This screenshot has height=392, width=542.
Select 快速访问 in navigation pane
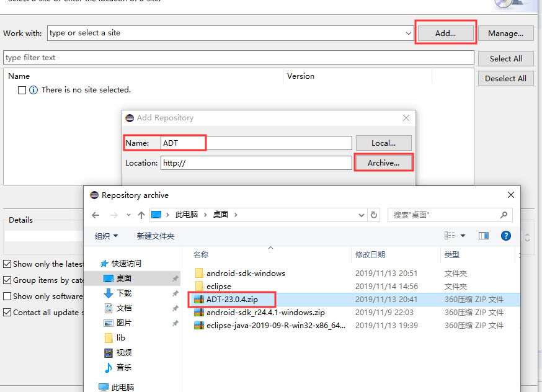[126, 264]
